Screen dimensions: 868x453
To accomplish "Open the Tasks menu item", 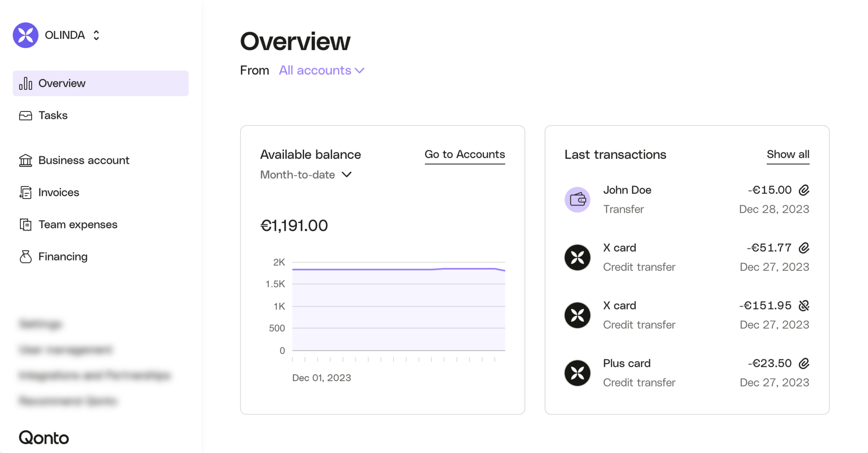I will click(53, 116).
